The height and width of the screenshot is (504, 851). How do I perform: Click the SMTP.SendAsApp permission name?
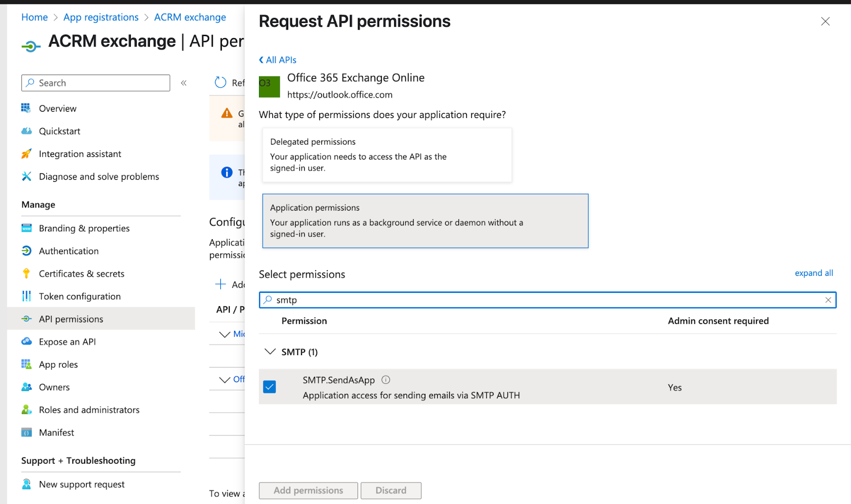339,380
